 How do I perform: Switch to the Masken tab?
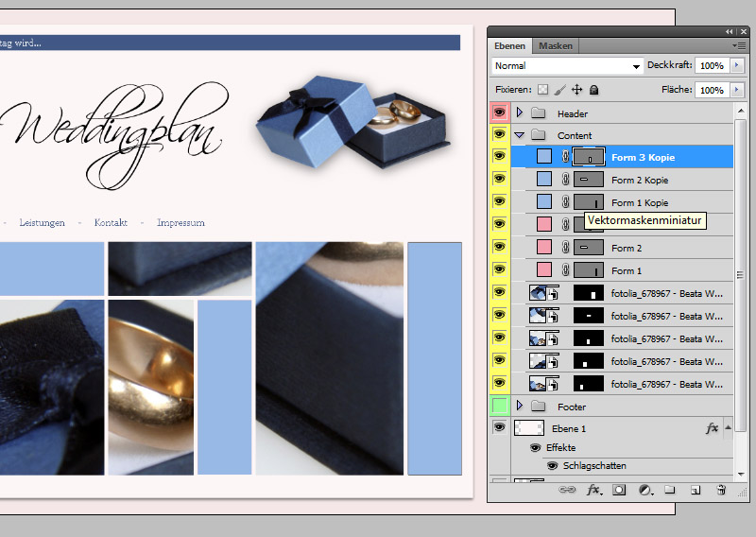555,45
